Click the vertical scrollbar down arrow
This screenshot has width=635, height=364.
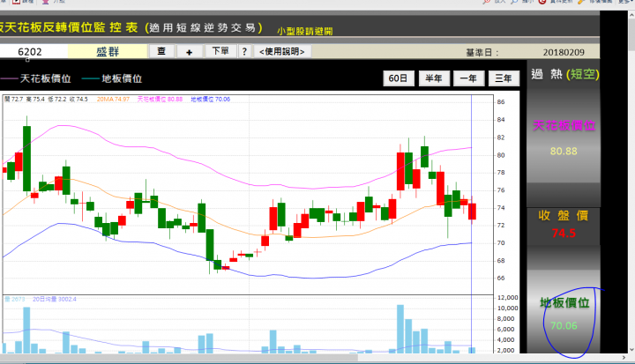pyautogui.click(x=631, y=349)
